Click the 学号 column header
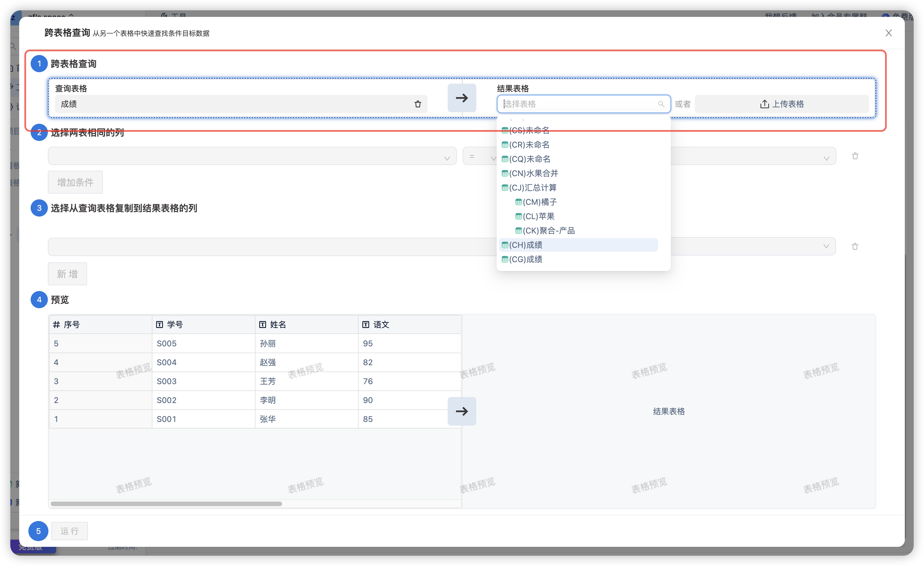Image resolution: width=924 pixels, height=566 pixels. [x=203, y=325]
